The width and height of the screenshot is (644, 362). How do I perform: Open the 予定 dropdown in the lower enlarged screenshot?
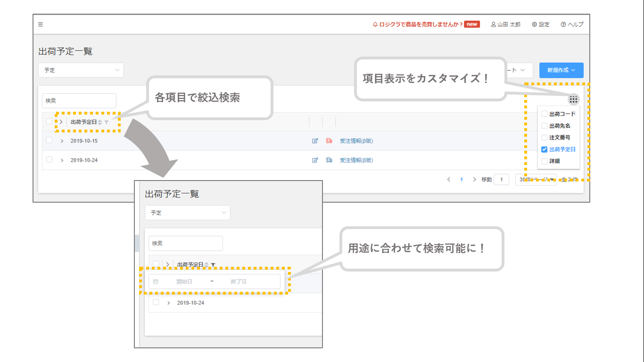point(188,213)
